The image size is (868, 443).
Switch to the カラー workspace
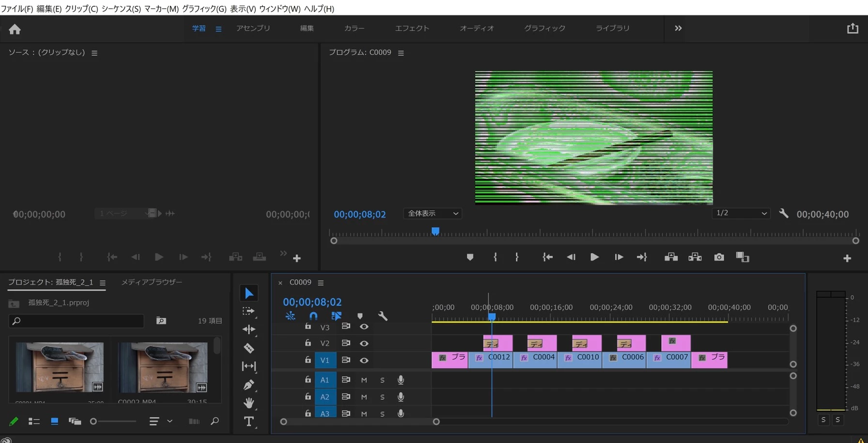pos(355,28)
